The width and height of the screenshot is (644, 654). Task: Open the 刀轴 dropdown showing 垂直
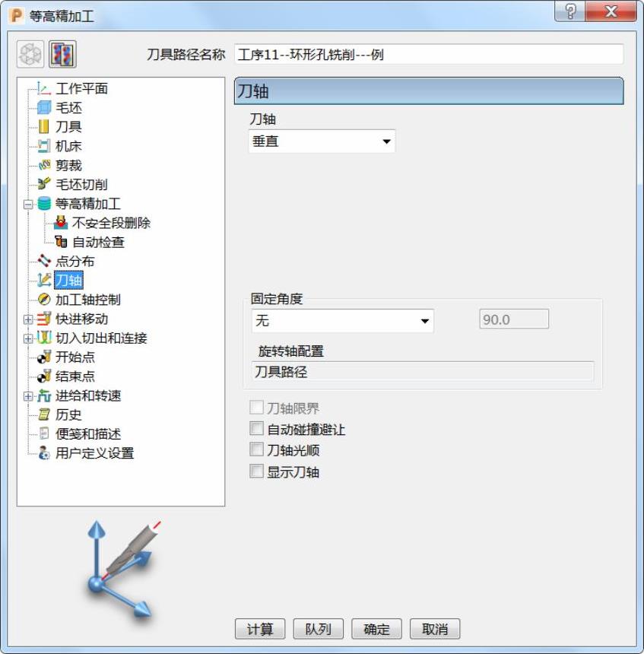click(322, 141)
